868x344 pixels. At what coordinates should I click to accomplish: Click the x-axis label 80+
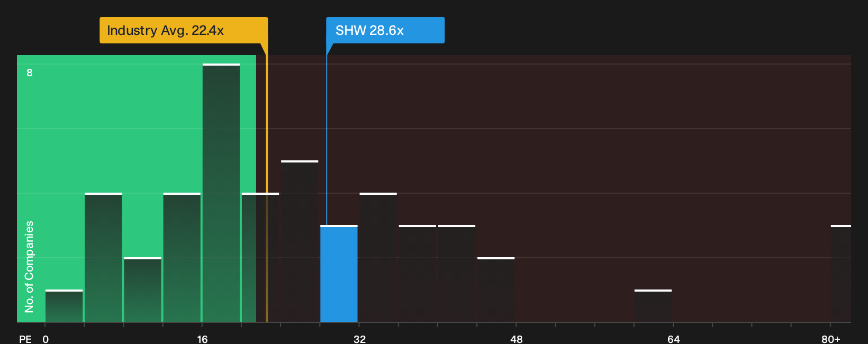click(830, 339)
